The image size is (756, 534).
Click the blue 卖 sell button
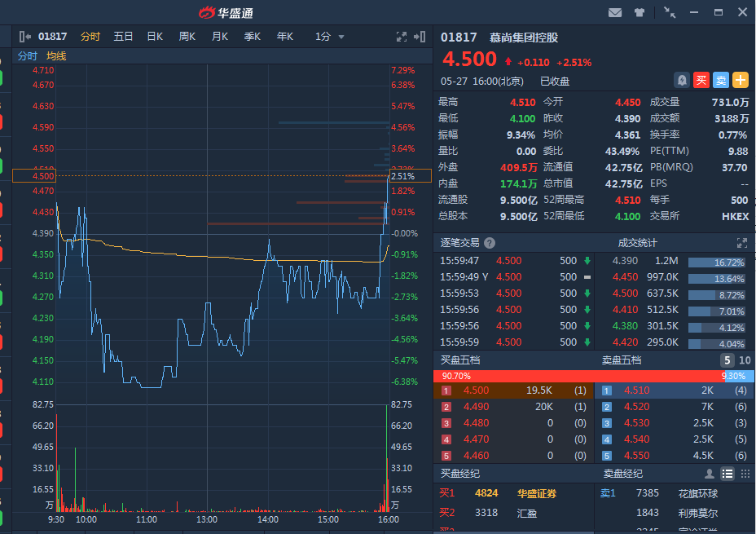(721, 80)
